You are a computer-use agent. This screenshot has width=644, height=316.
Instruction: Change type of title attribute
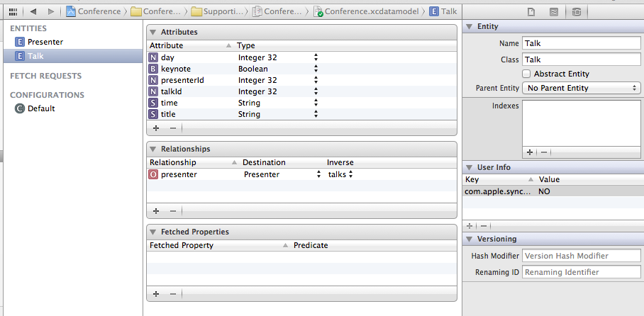[x=316, y=114]
